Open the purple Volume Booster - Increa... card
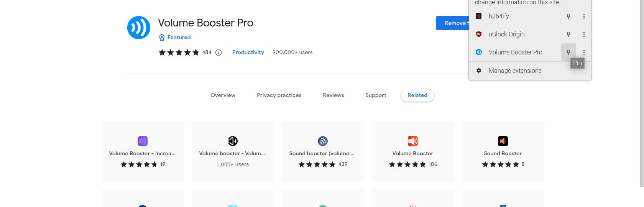The height and width of the screenshot is (207, 644). tap(143, 151)
